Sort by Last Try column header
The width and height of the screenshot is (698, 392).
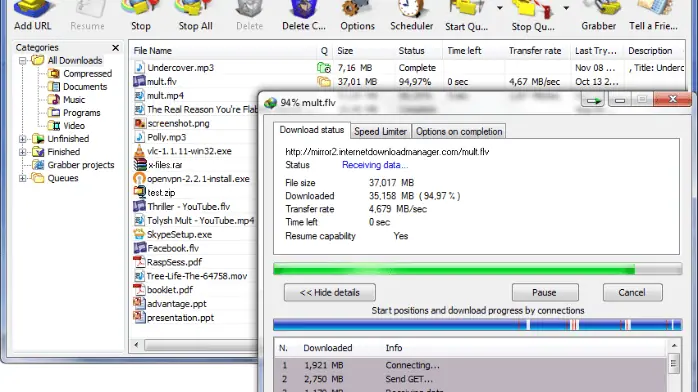[597, 51]
